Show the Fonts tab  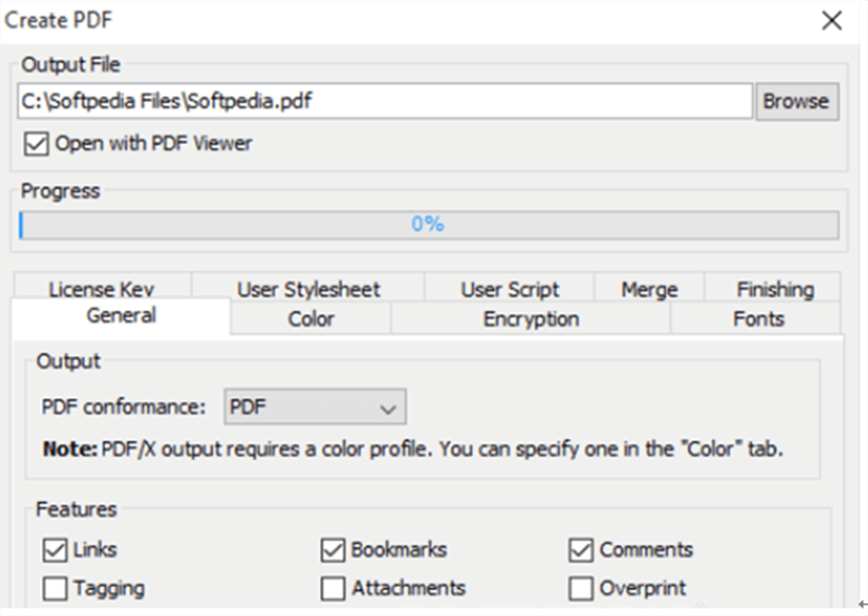(758, 319)
